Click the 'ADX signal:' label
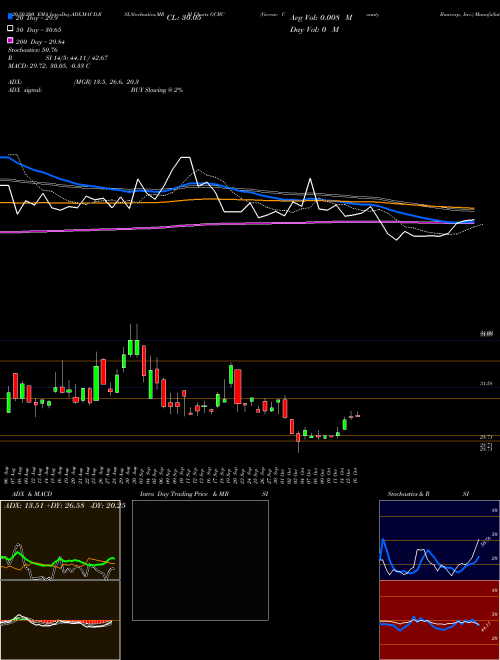The height and width of the screenshot is (660, 500). pos(25,90)
